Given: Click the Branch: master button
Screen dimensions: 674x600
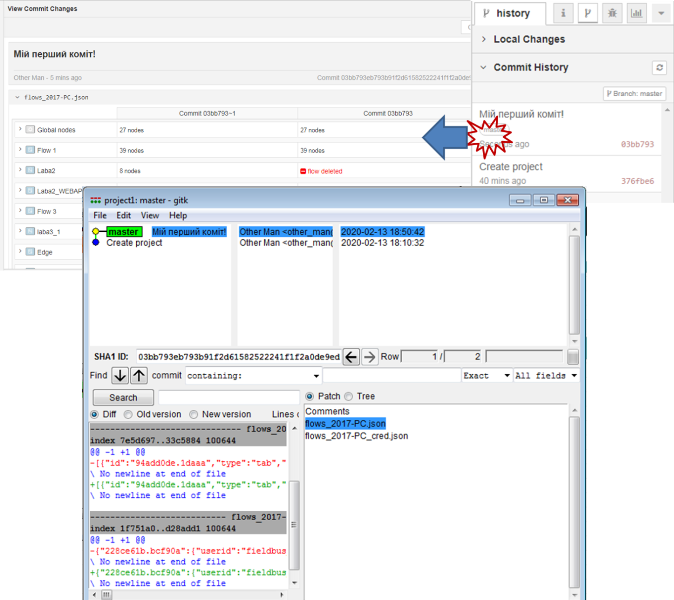Looking at the screenshot, I should [634, 93].
